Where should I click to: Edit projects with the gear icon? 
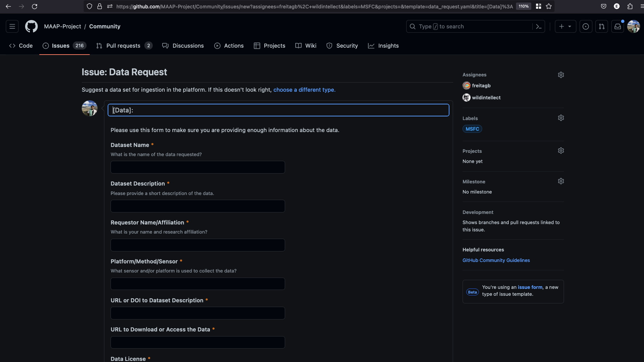561,151
